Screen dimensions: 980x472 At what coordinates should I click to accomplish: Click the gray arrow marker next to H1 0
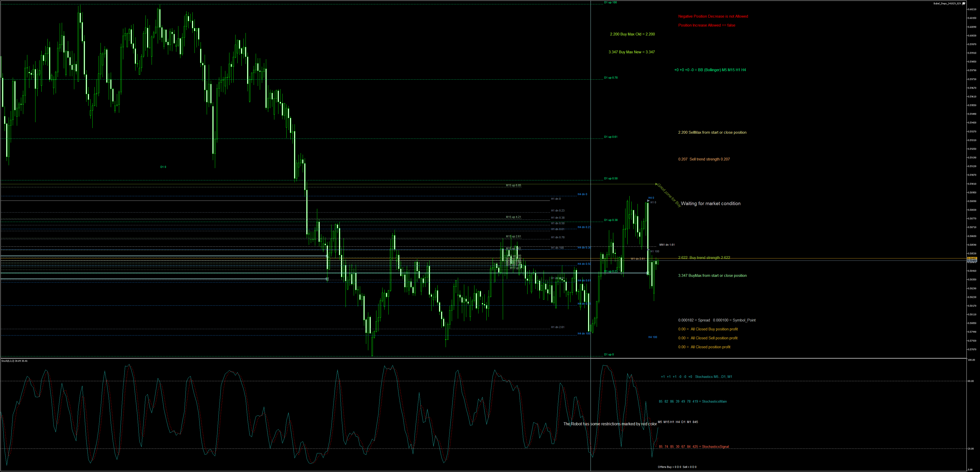[648, 201]
